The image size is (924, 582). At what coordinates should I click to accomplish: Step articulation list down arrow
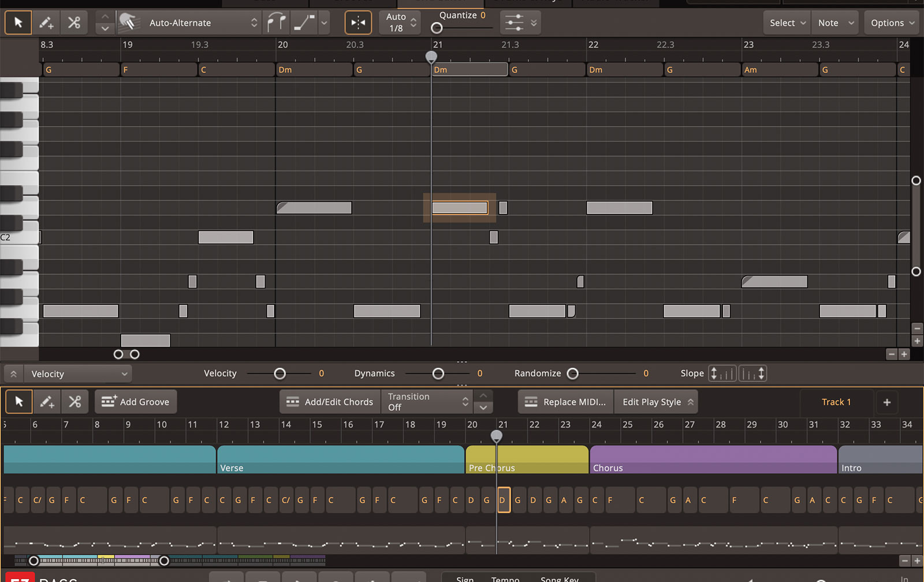(x=105, y=28)
